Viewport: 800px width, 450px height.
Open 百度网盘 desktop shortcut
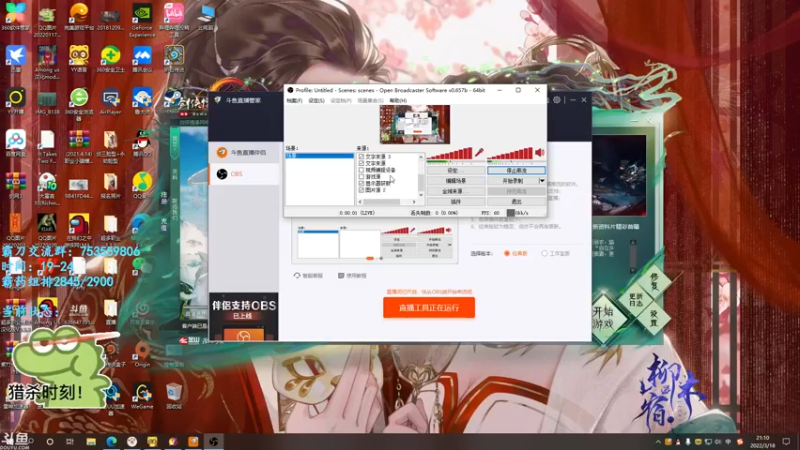tap(15, 143)
